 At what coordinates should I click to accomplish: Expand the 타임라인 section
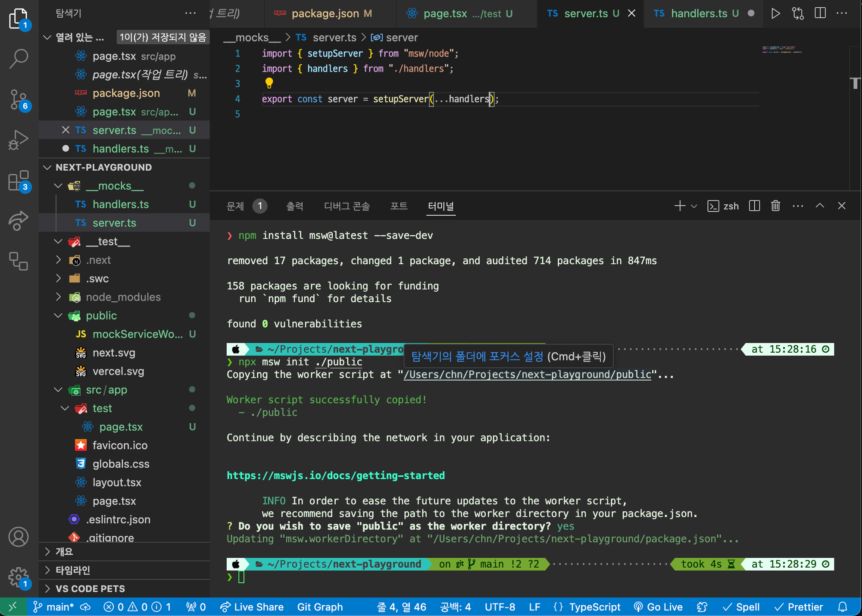pyautogui.click(x=124, y=570)
